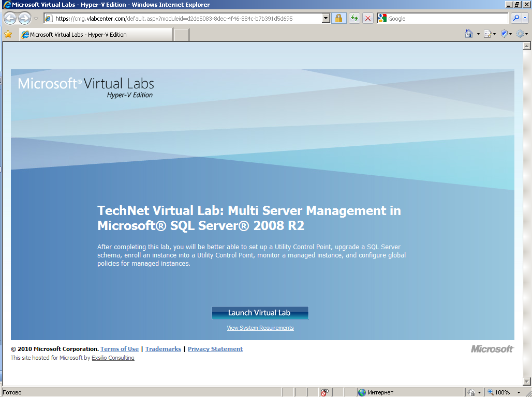Image resolution: width=532 pixels, height=397 pixels.
Task: Stop loading with the red X button
Action: 368,19
